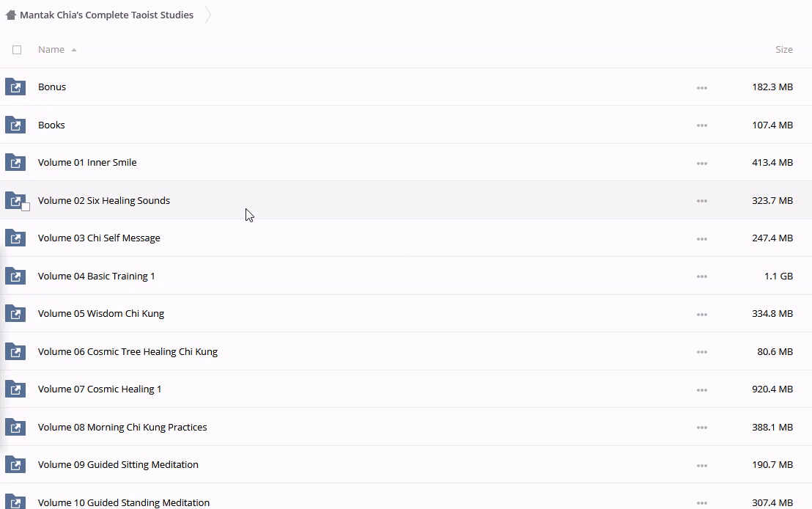Open the more options menu for Volume 03

[x=701, y=238]
